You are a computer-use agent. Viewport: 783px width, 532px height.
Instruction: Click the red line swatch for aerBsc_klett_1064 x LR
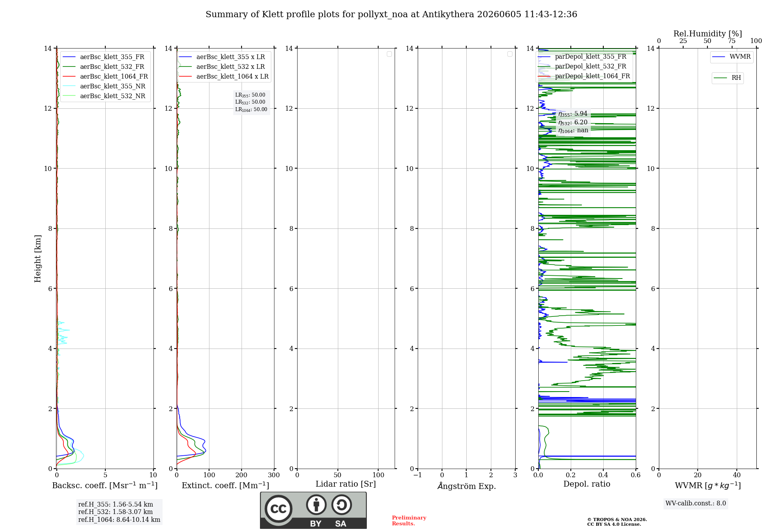point(186,77)
